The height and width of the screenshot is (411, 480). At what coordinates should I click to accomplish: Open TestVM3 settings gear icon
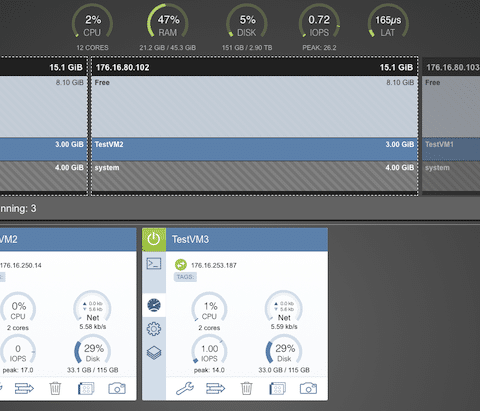point(154,329)
